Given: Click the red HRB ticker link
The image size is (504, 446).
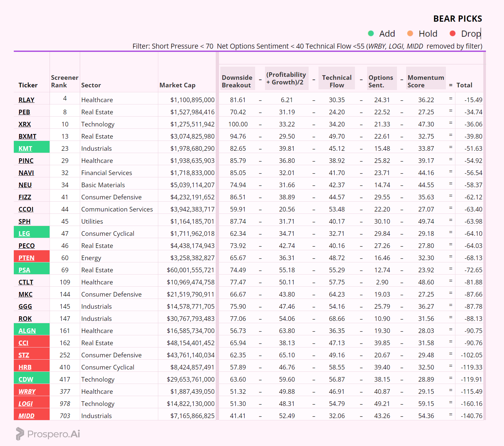Looking at the screenshot, I should (x=25, y=367).
